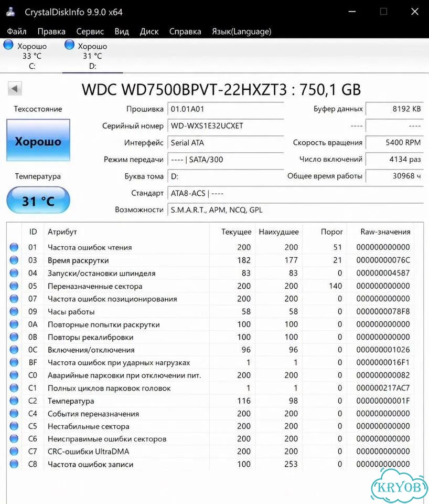Click the Атрибут column header
429x504 pixels.
tap(126, 232)
